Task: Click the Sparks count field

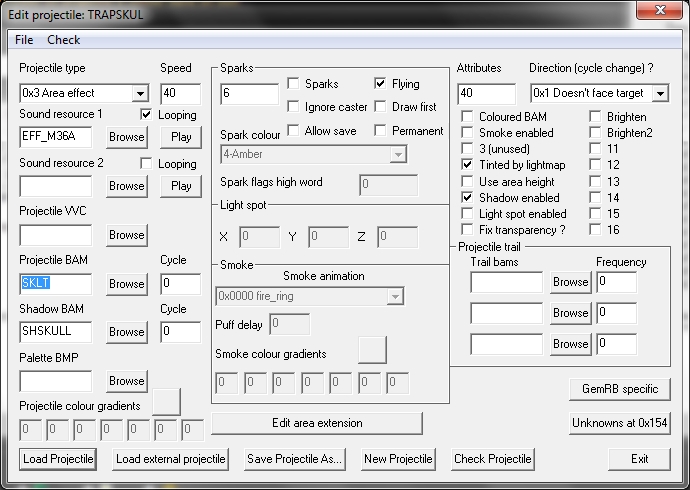Action: (250, 94)
